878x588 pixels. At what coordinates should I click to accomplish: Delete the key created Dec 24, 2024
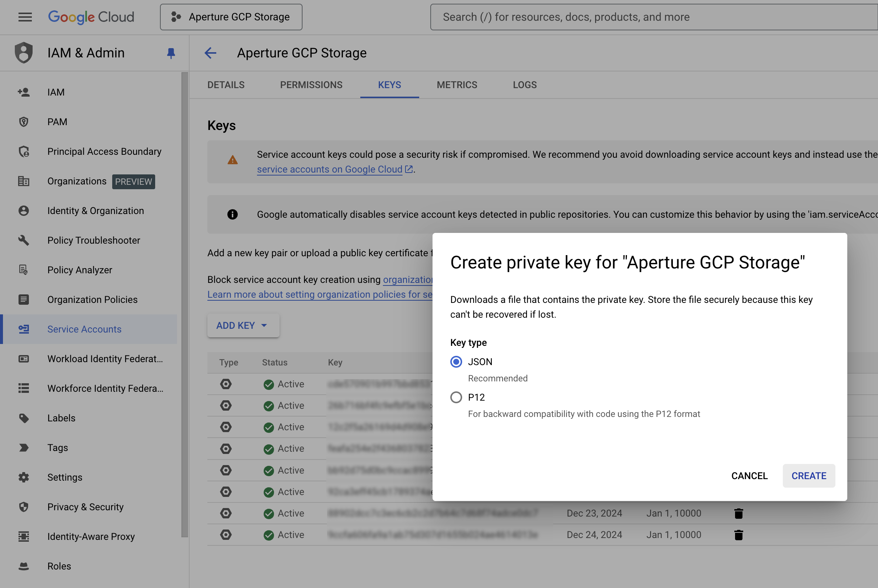point(738,535)
